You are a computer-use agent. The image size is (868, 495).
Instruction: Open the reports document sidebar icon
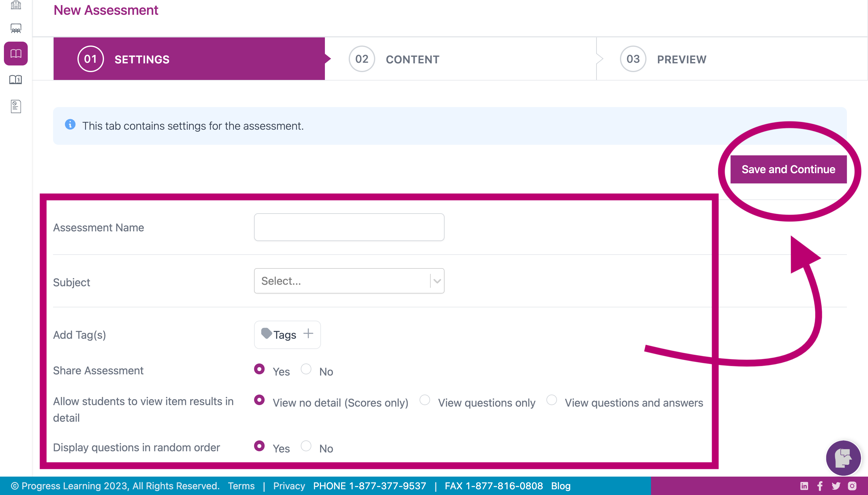coord(16,106)
